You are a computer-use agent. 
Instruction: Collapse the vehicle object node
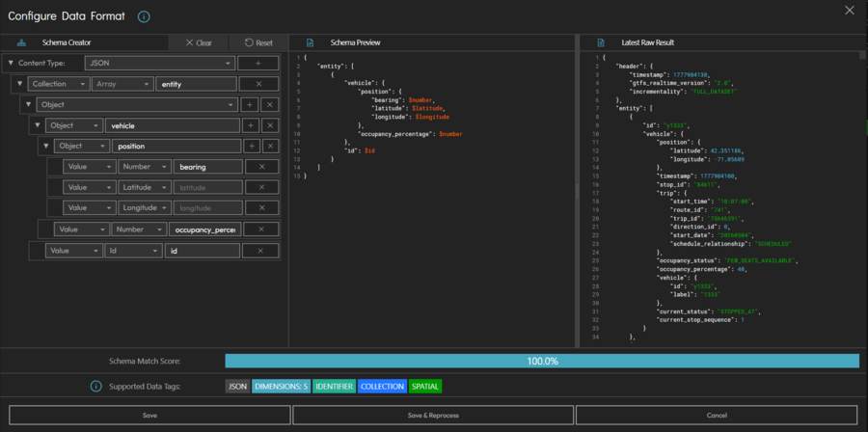coord(37,125)
